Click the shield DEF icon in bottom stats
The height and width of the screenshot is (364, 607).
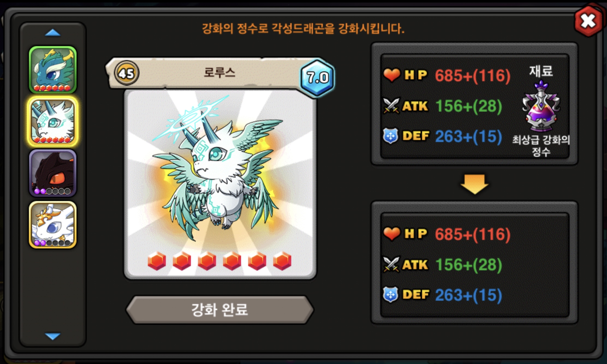391,295
